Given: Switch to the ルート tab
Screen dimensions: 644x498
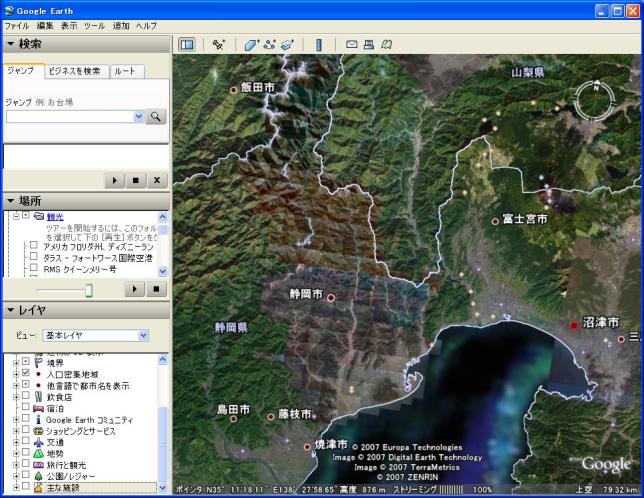Looking at the screenshot, I should coord(127,71).
